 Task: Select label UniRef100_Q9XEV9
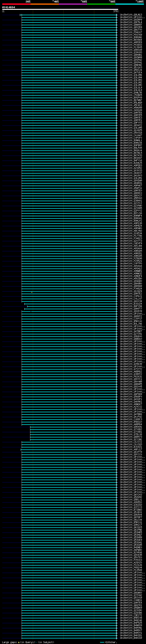(x=131, y=311)
